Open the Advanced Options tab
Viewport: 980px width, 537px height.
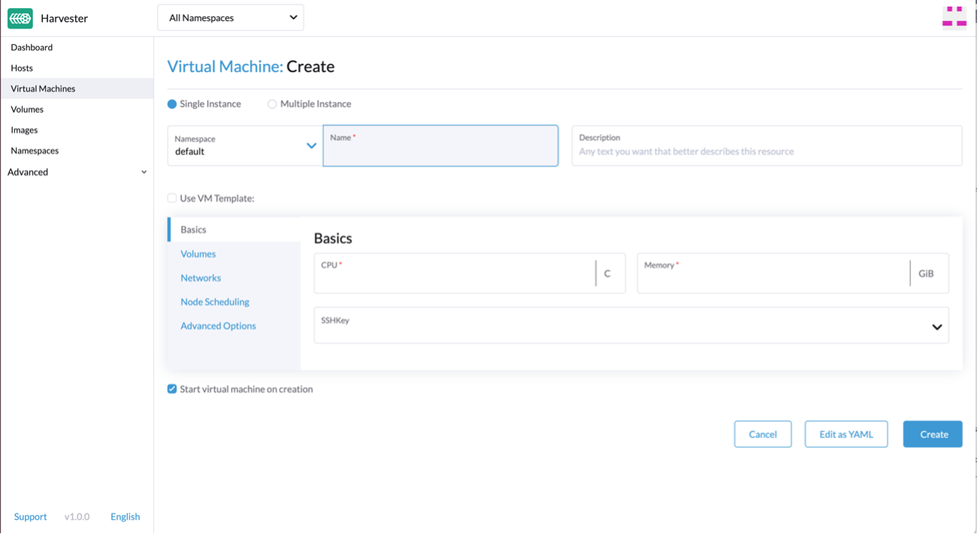(x=218, y=326)
